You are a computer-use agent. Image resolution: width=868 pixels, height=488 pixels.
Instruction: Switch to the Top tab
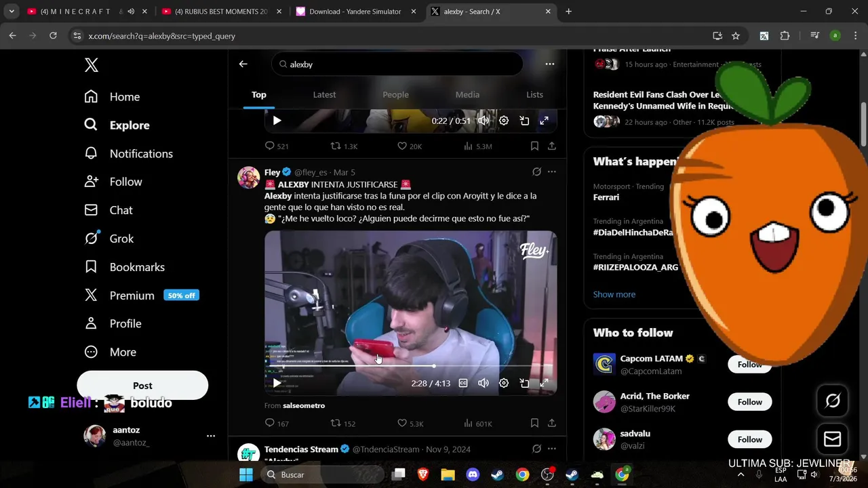pos(259,95)
